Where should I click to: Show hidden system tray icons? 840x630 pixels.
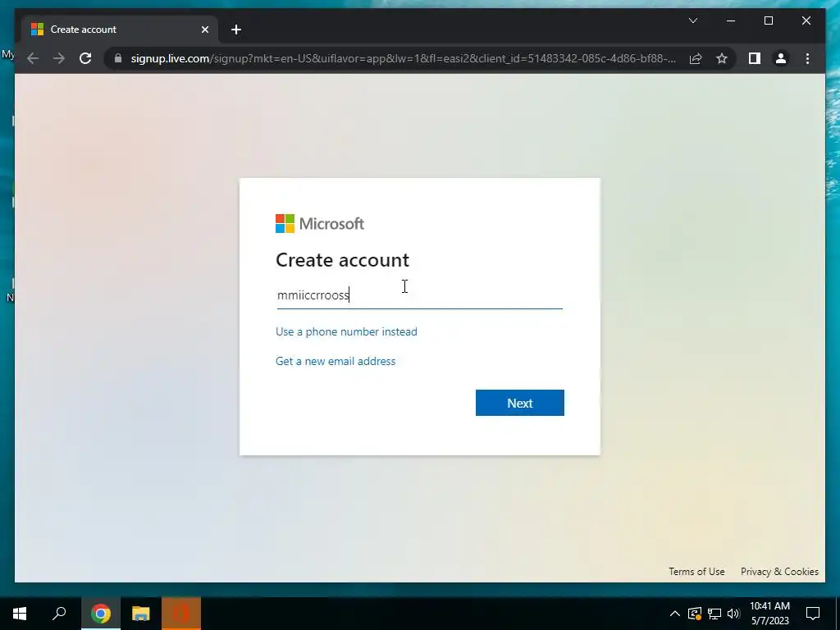675,614
